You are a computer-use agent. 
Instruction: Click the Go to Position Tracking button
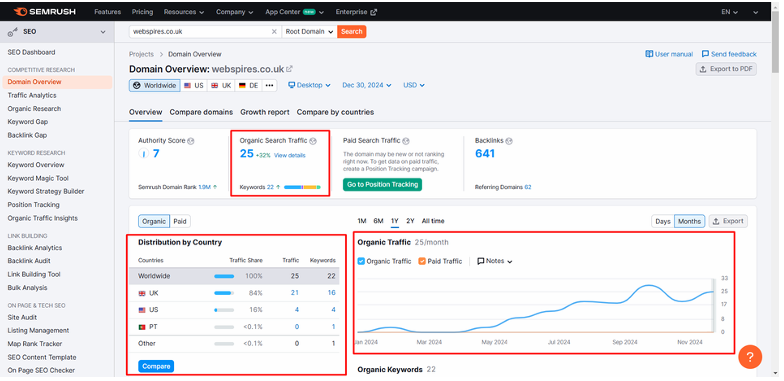(x=382, y=184)
